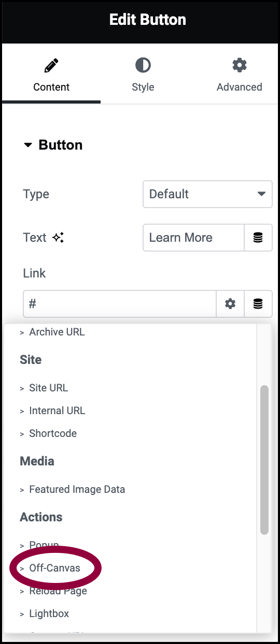Collapse the Button section arrow
The width and height of the screenshot is (280, 644).
pyautogui.click(x=28, y=145)
